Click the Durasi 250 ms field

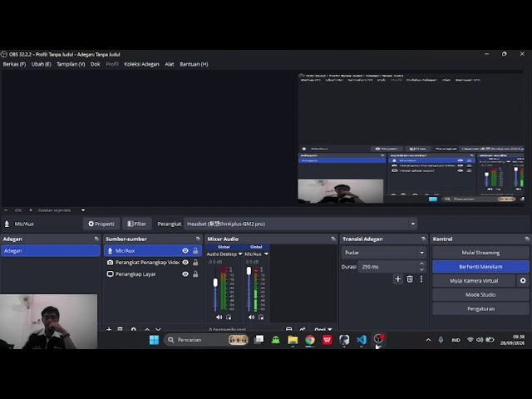pyautogui.click(x=387, y=267)
